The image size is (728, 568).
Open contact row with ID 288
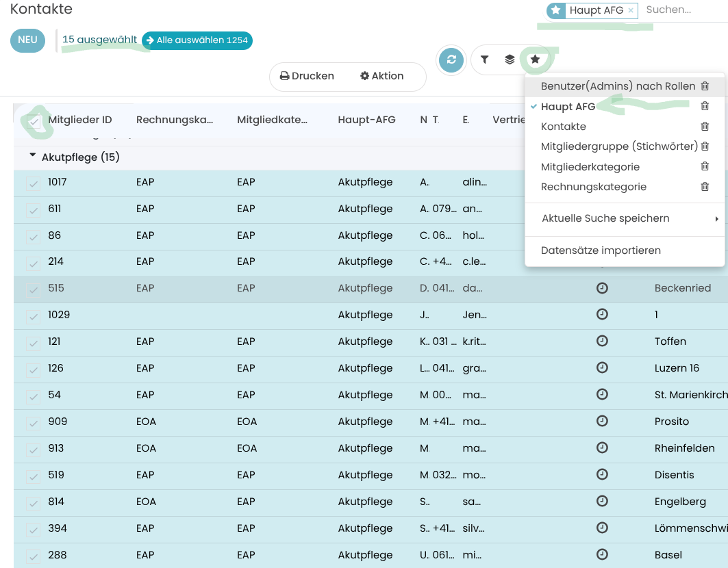[371, 555]
